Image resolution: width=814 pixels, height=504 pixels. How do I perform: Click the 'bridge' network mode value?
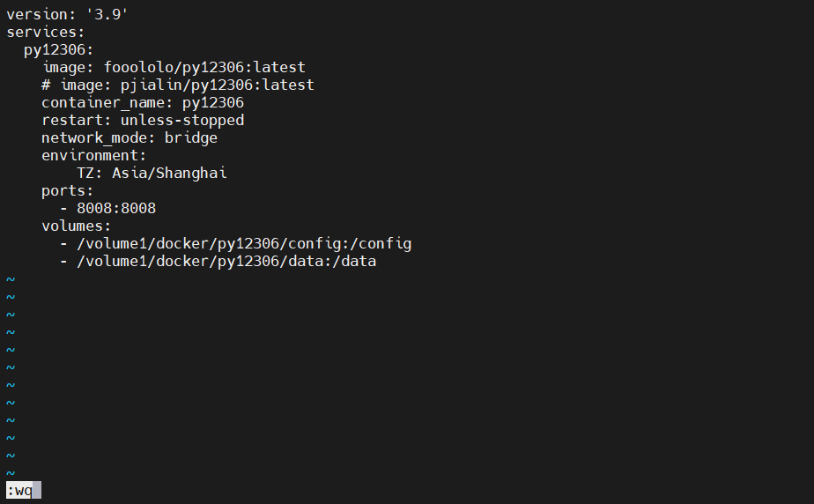[x=190, y=137]
